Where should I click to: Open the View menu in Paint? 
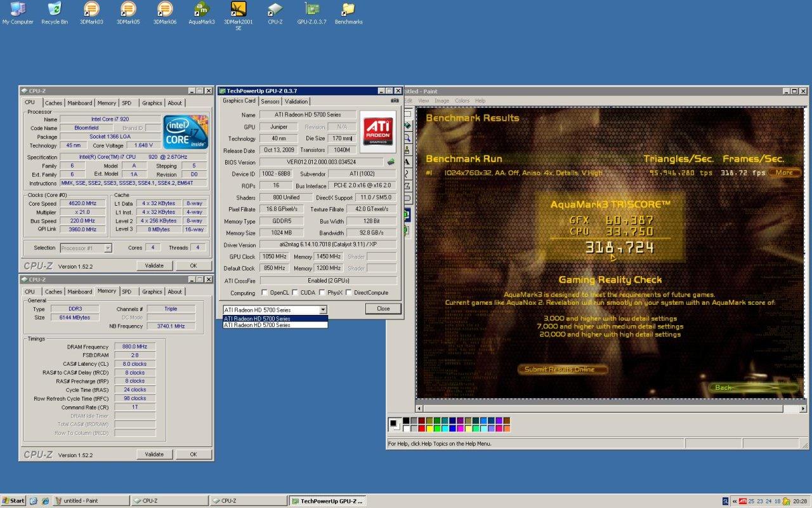[x=423, y=101]
